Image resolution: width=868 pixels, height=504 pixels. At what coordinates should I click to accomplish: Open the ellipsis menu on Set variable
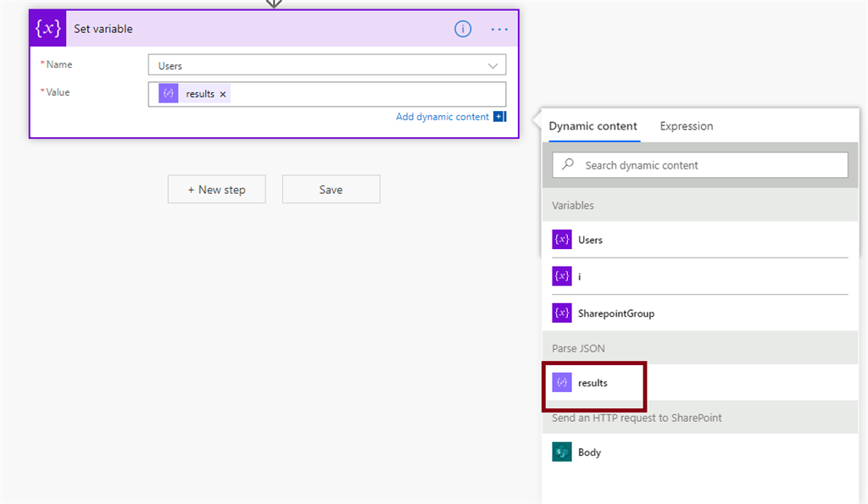coord(498,29)
